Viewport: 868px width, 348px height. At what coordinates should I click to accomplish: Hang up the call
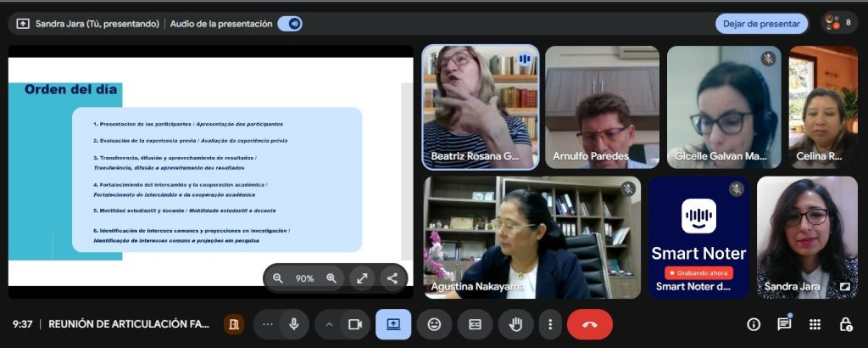click(590, 324)
